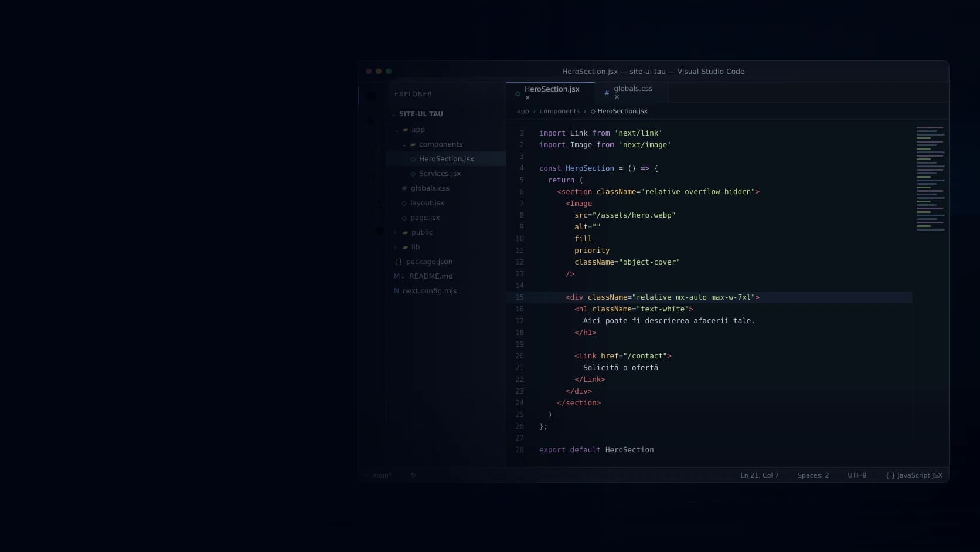Click the components breadcrumb segment
Screen dimensions: 980x552
[x=559, y=111]
